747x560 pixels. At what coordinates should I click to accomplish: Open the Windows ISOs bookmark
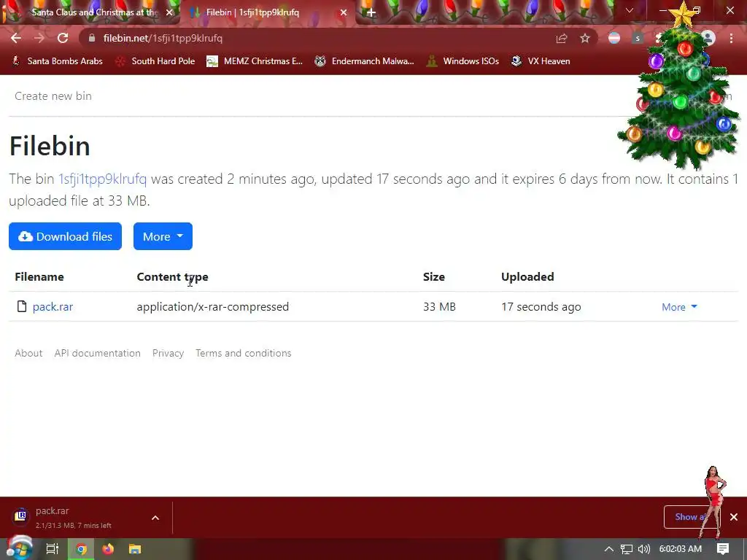point(463,61)
